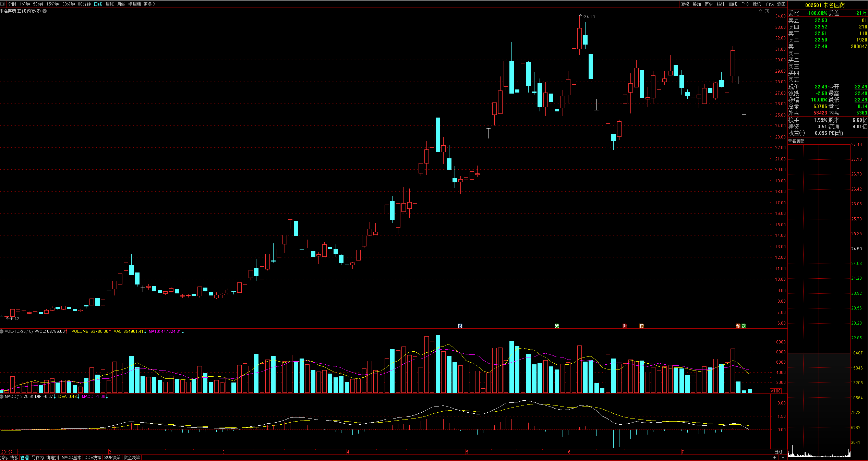Select the 月线 monthly chart tab
Viewport: 868px width, 461px height.
pyautogui.click(x=121, y=4)
